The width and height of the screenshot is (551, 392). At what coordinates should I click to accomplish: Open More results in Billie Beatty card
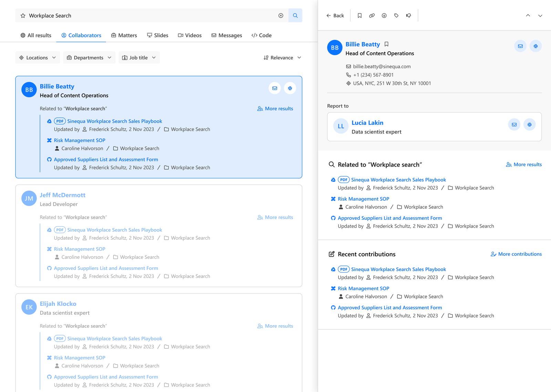[275, 109]
